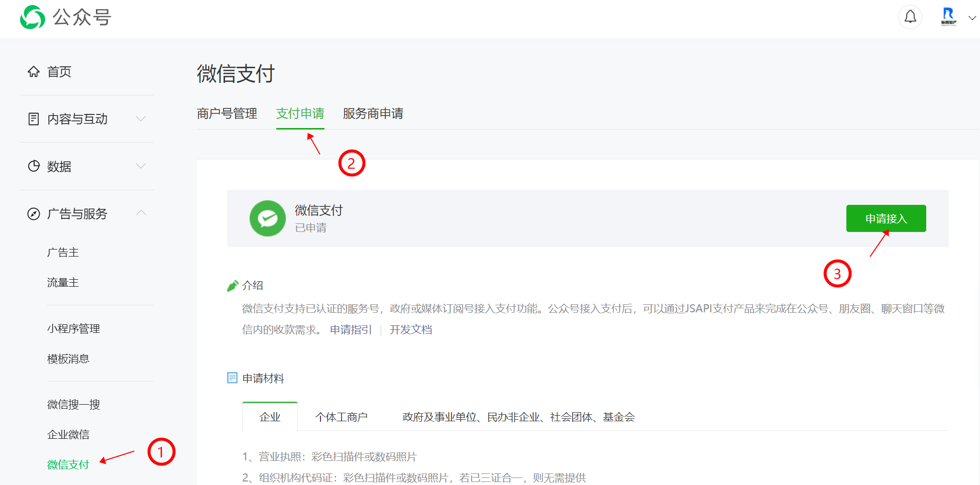Click the 营业执照 requirement line
This screenshot has width=980, height=485.
[330, 457]
